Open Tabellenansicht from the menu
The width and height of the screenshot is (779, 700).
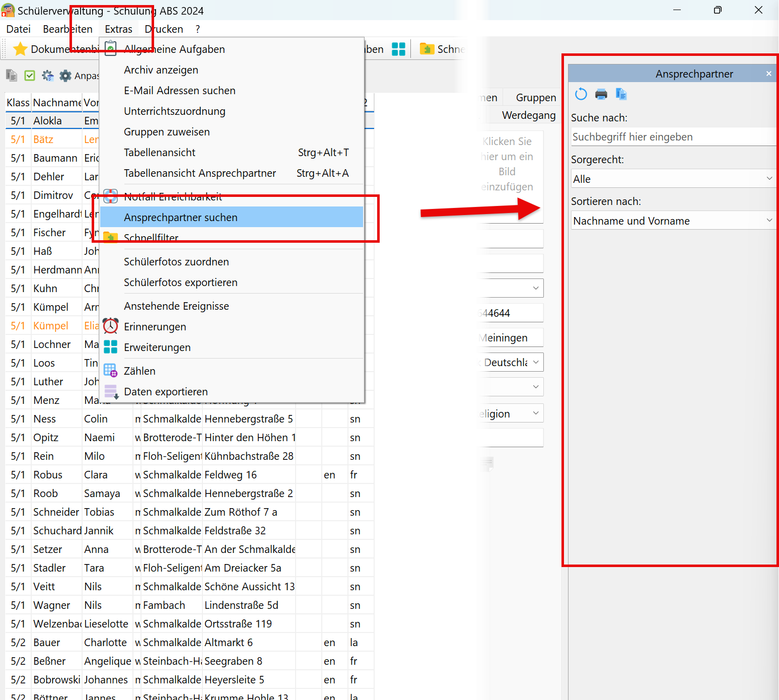coord(232,152)
